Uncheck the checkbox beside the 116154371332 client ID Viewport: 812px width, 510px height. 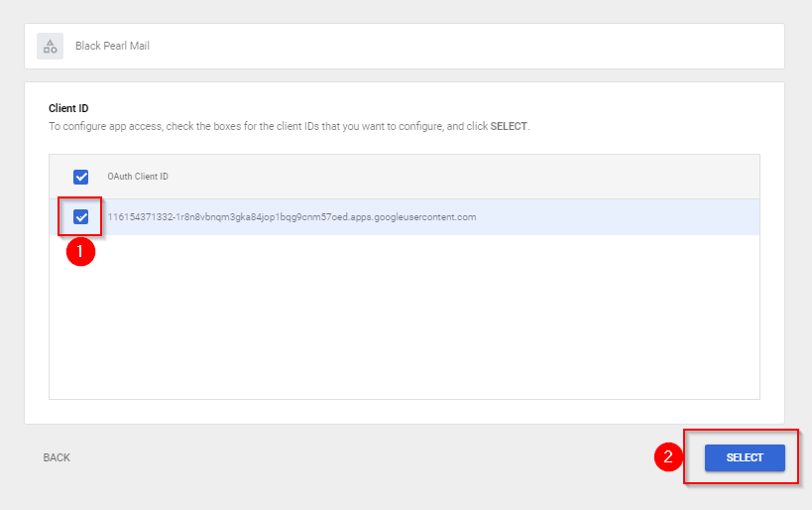[81, 217]
